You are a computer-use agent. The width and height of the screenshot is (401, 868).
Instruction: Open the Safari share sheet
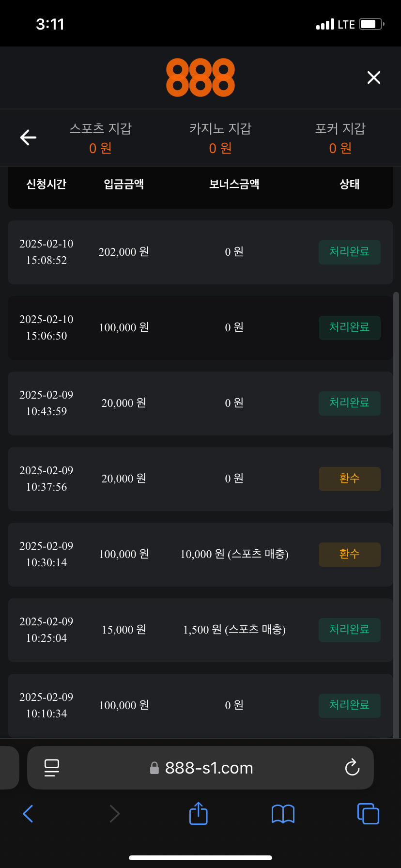coord(199,813)
